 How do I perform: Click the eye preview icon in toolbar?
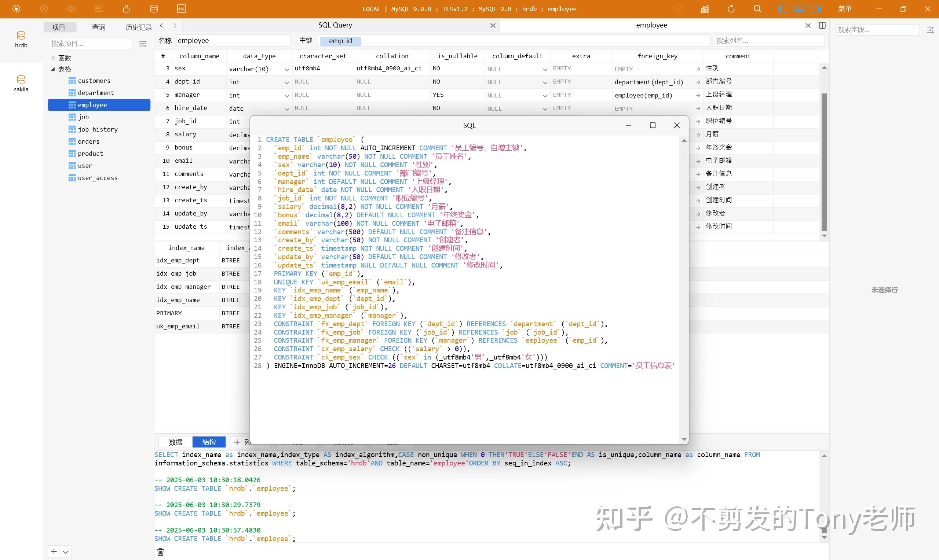72,8
